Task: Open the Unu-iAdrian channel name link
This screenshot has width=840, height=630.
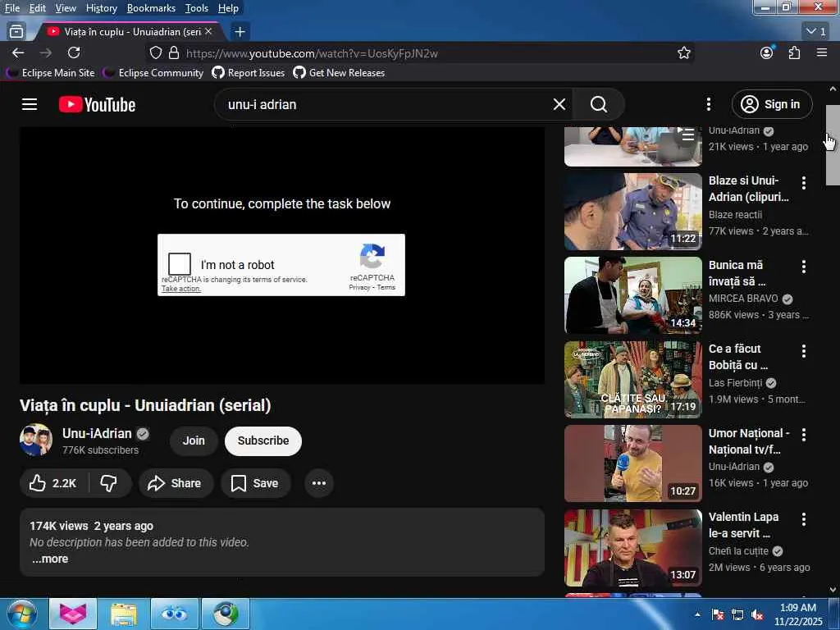Action: (x=97, y=433)
